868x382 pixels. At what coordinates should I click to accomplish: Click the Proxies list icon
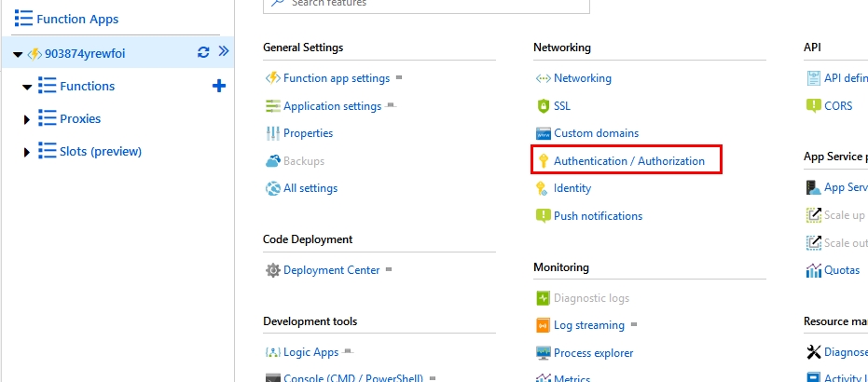(x=47, y=118)
